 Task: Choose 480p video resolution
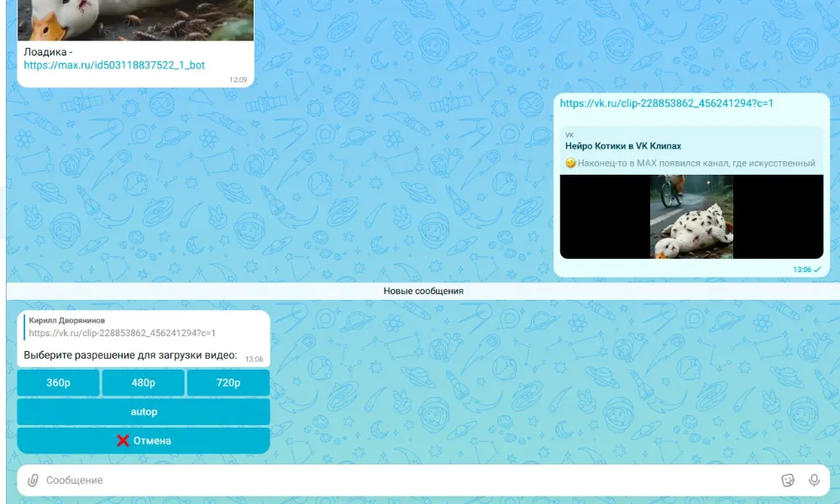143,382
